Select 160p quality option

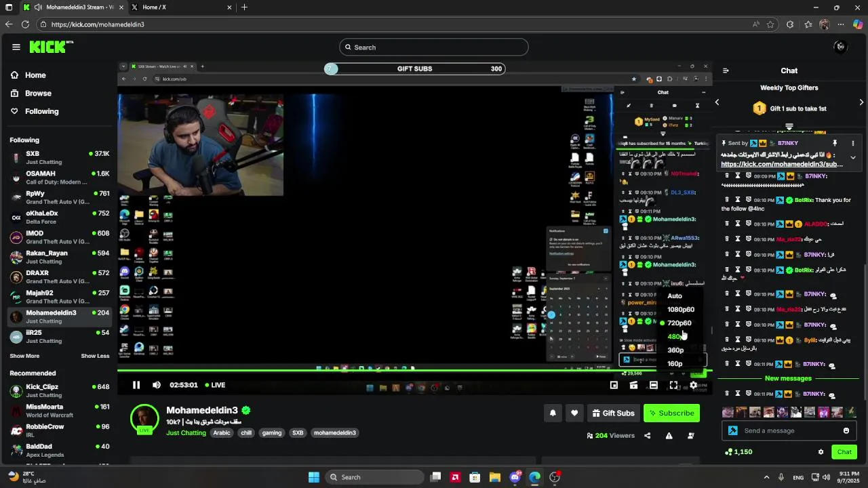(675, 364)
